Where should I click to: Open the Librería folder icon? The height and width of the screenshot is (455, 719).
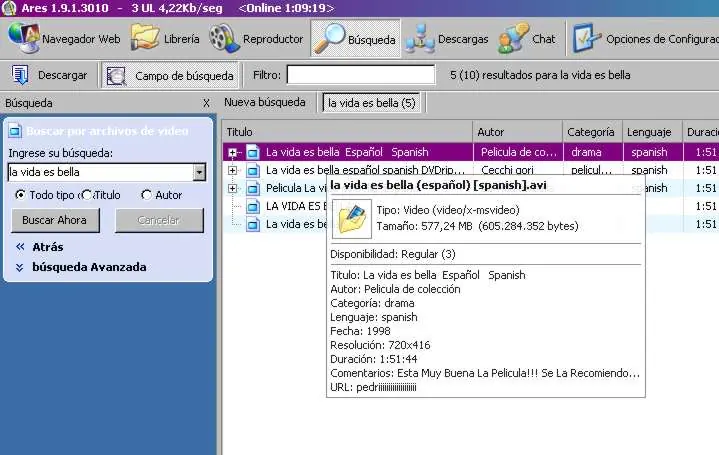coord(145,38)
